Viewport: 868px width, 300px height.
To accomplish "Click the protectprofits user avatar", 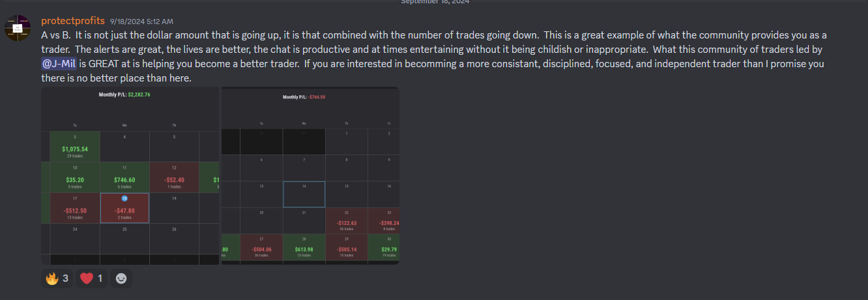I will 20,28.
